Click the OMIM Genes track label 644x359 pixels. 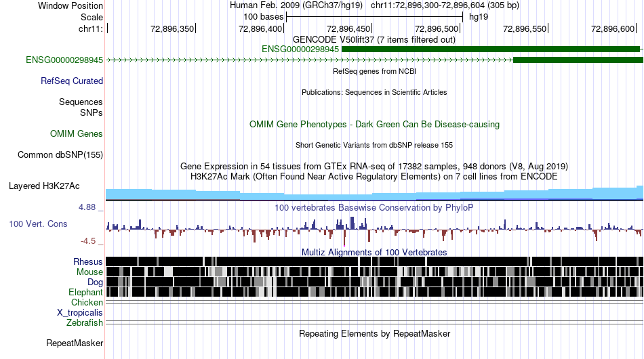(77, 133)
